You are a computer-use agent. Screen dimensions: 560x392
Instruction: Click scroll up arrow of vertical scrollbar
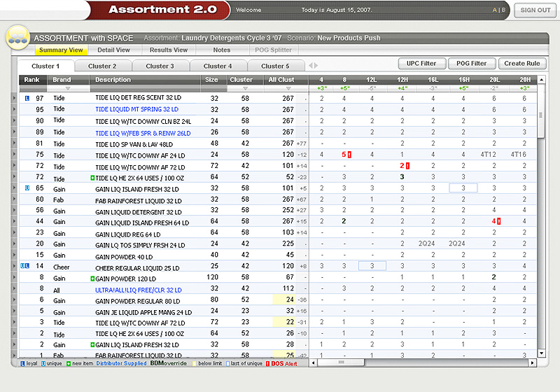coord(541,80)
